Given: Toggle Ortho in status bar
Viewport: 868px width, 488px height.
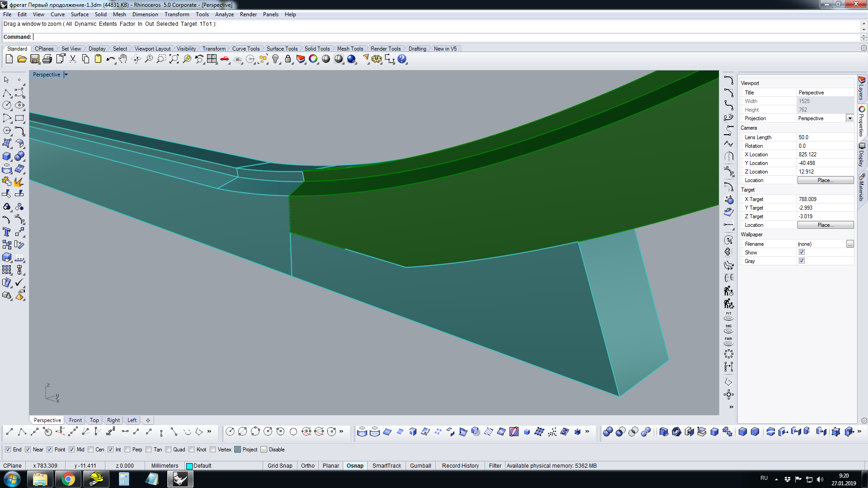Looking at the screenshot, I should [x=308, y=466].
